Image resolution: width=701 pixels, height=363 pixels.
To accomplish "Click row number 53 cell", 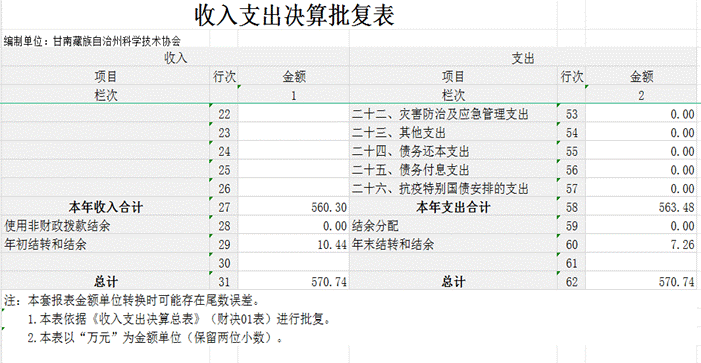I will tap(572, 114).
